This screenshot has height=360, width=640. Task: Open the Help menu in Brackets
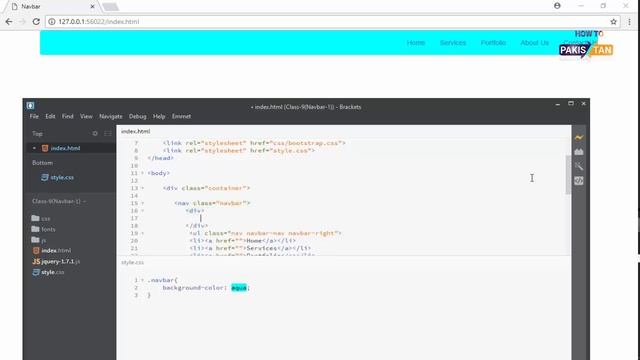pos(159,116)
